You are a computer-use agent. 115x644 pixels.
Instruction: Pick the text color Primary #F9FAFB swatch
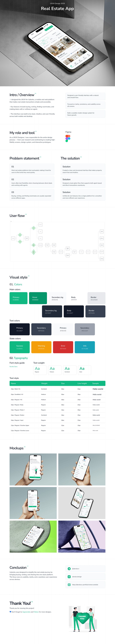click(x=63, y=329)
